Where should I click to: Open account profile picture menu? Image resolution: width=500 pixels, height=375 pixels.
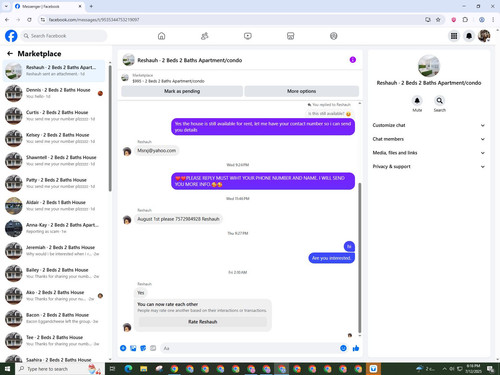484,36
